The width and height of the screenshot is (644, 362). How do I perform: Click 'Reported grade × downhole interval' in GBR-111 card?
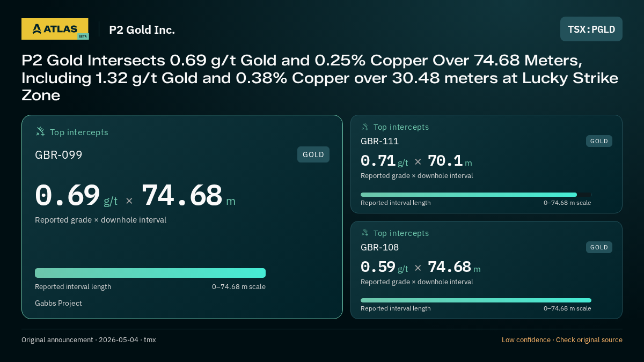pyautogui.click(x=416, y=176)
